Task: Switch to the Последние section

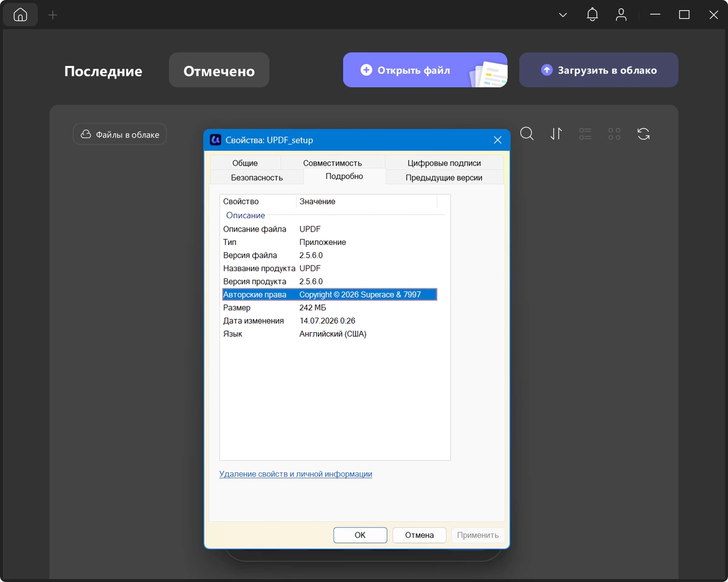Action: 103,71
